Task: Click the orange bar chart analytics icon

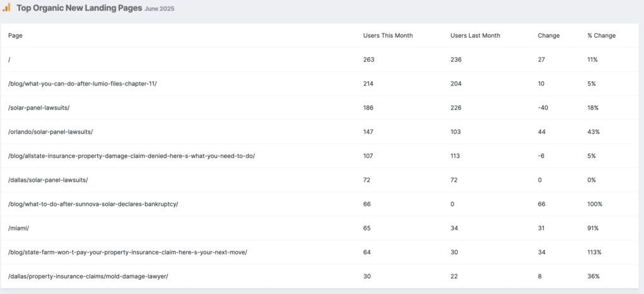Action: 6,8
